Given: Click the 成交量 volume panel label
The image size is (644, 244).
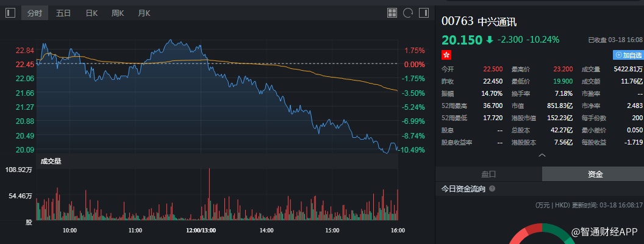Looking at the screenshot, I should (51, 161).
